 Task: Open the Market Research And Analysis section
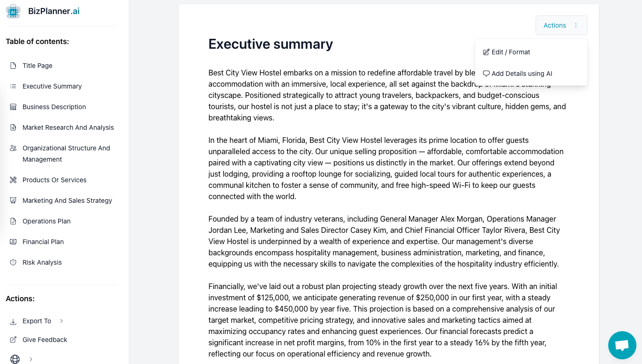(x=68, y=127)
